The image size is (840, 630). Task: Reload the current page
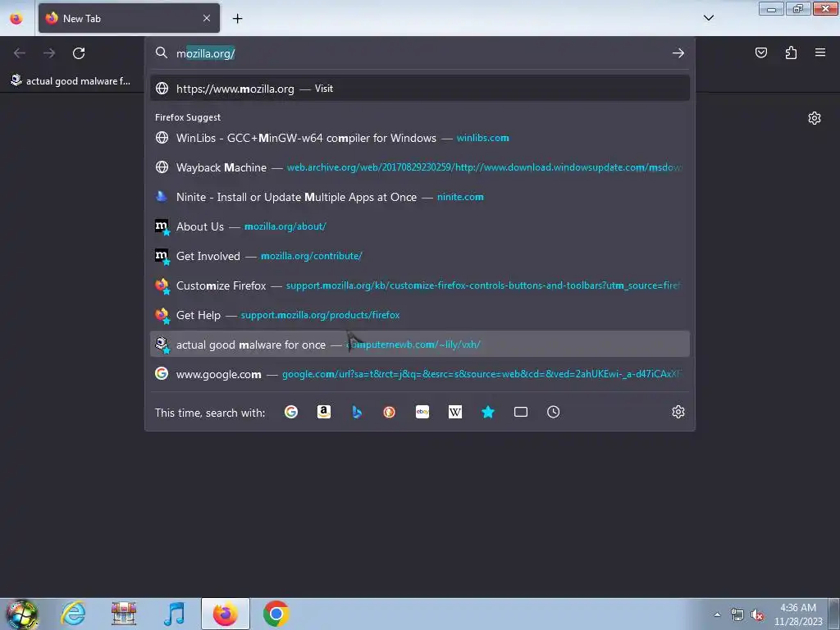[79, 53]
